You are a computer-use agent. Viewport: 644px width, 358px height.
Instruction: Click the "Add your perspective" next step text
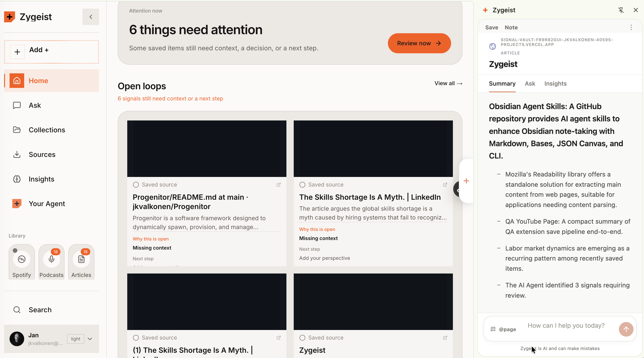(x=325, y=258)
